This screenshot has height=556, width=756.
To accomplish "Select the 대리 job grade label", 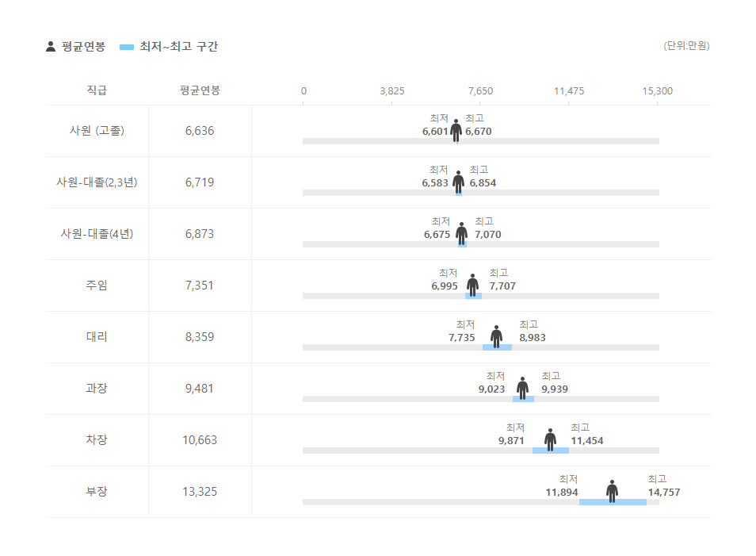I will [x=97, y=337].
